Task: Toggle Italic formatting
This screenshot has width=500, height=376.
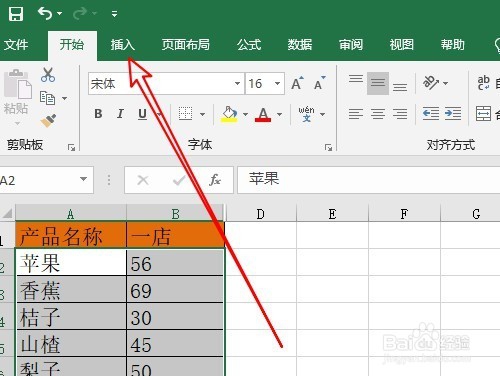Action: [120, 114]
